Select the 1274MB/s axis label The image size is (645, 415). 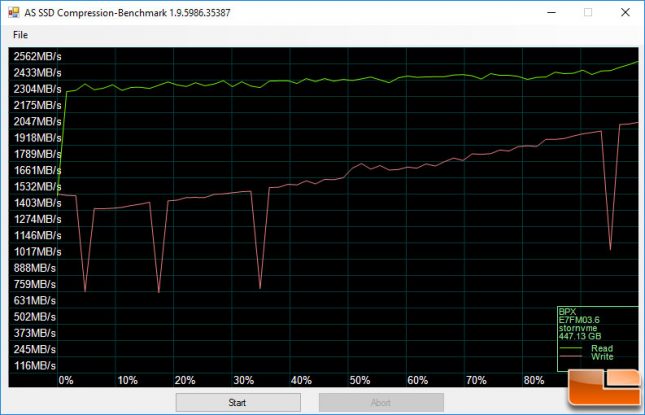(37, 219)
